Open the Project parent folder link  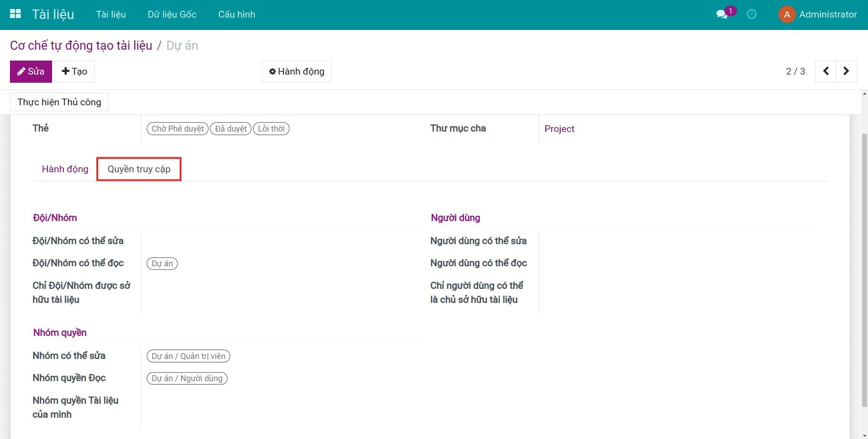click(559, 129)
